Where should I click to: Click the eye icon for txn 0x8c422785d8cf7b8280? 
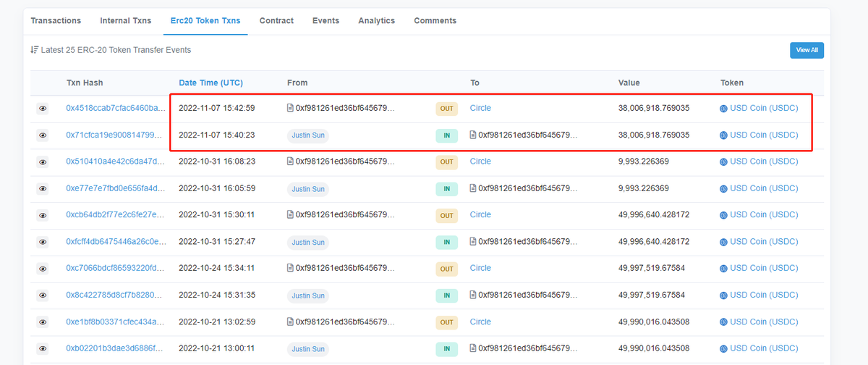(43, 295)
